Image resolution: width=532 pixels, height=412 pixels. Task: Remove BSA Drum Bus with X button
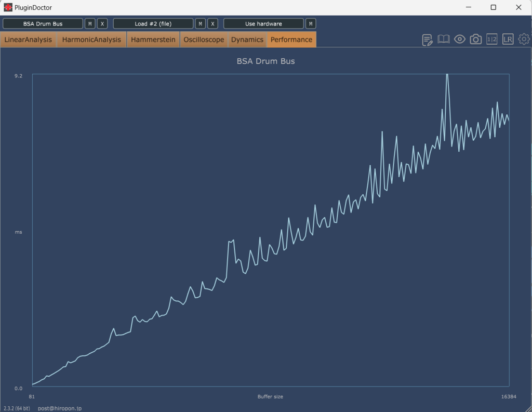coord(102,24)
